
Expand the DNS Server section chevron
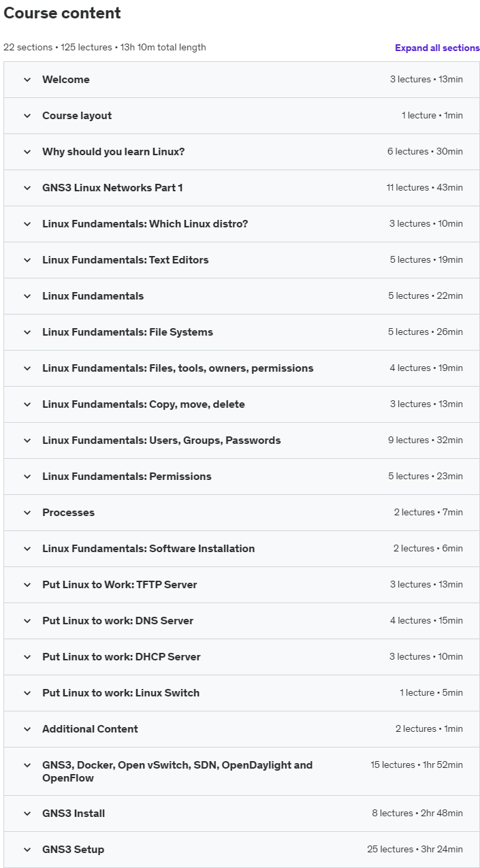coord(27,621)
